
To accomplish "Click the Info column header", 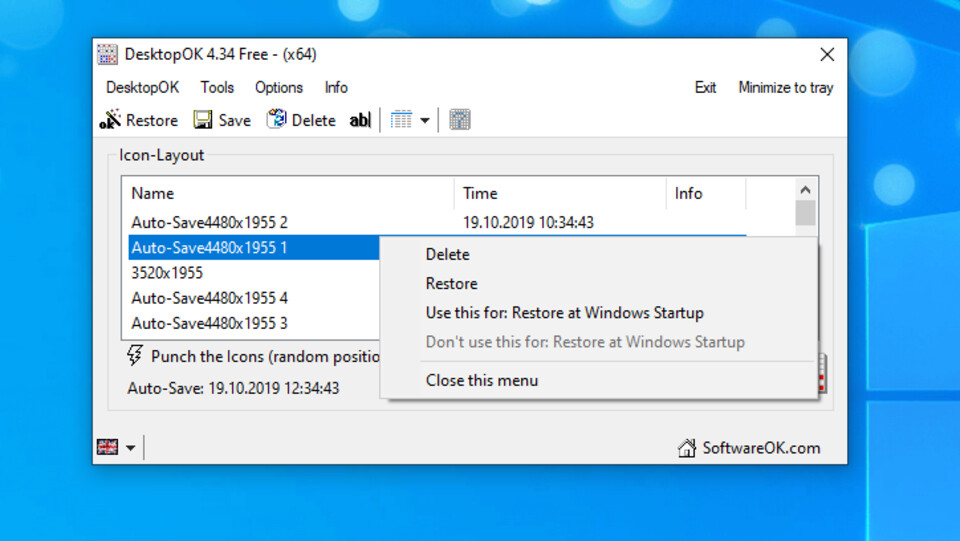I will pyautogui.click(x=706, y=193).
